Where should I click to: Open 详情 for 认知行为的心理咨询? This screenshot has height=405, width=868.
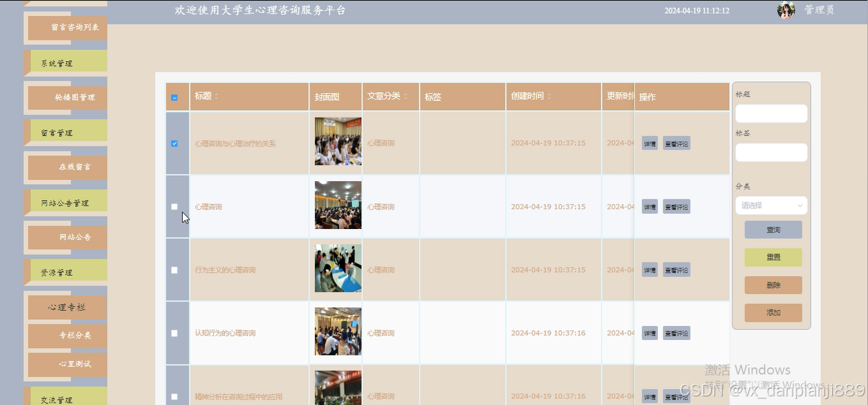click(x=649, y=333)
